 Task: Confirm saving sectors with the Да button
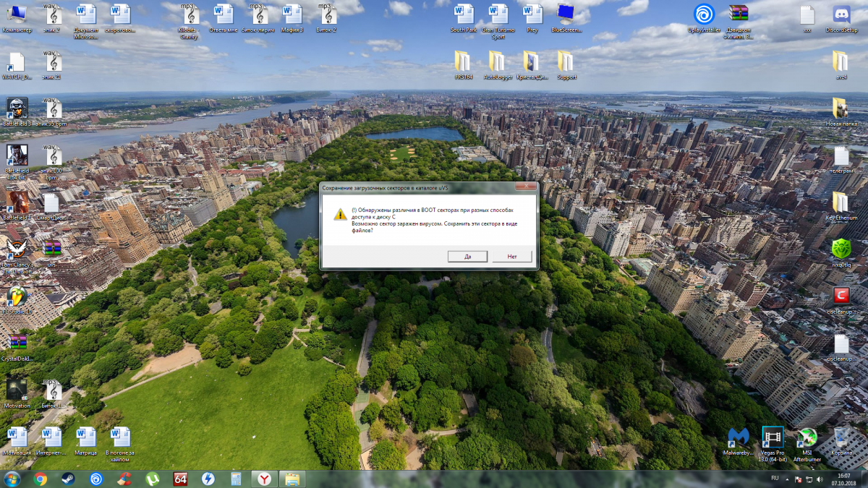coord(467,256)
